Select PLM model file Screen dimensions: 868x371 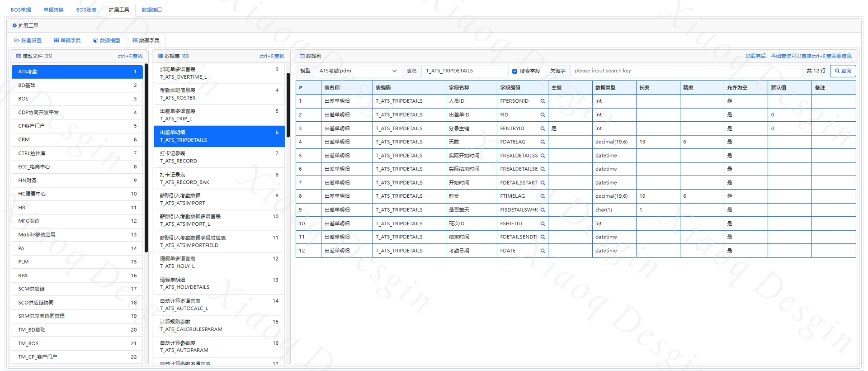click(77, 262)
